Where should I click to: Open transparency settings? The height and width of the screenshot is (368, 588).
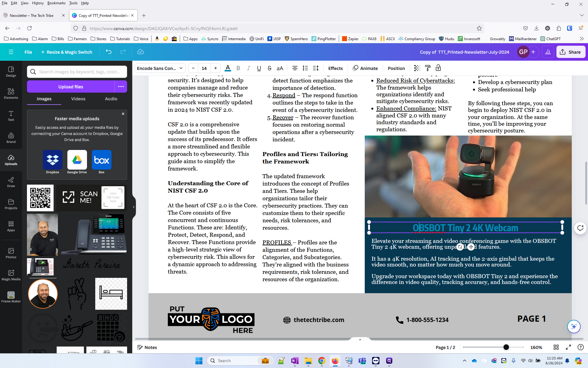(417, 68)
